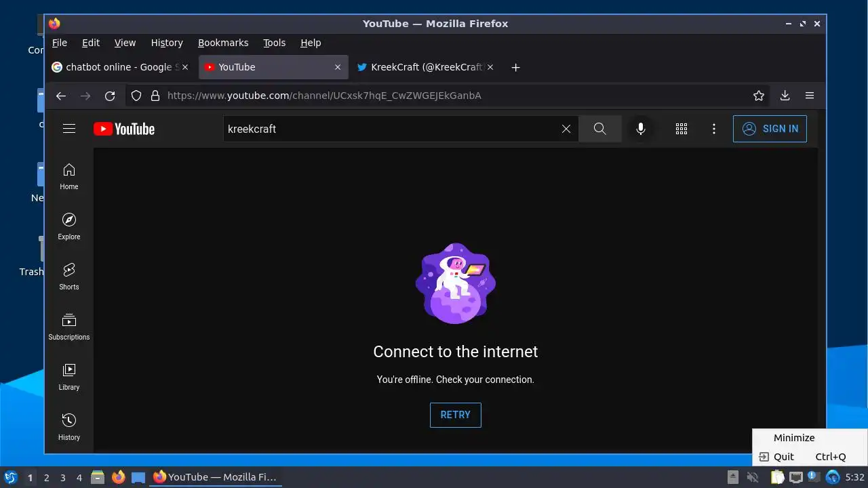The image size is (868, 488).
Task: Open the Tools menu
Action: point(275,43)
